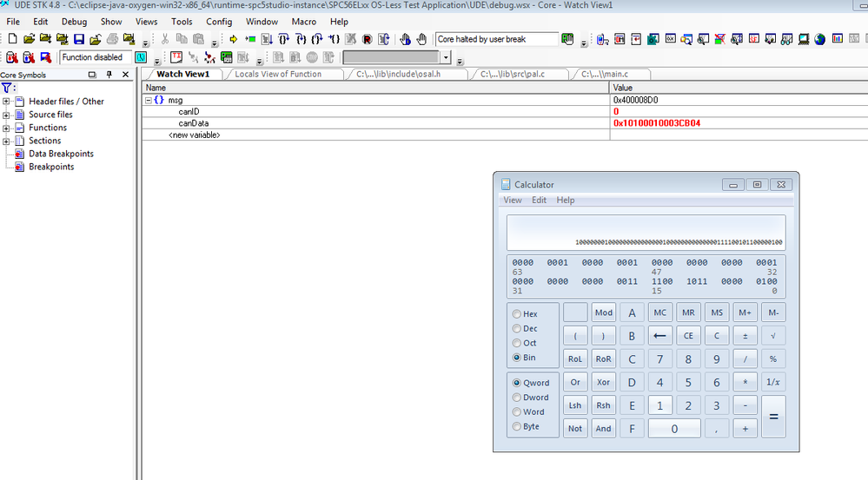Click the Open file folder icon

[29, 39]
